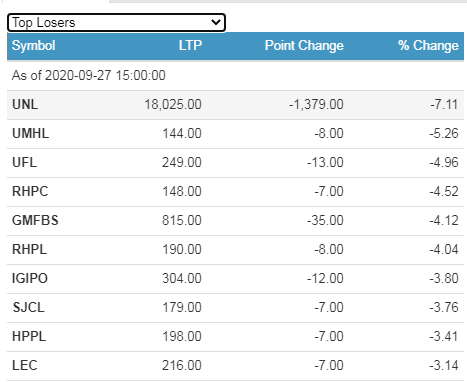Screen dimensions: 467x383
Task: Click the LTP column header
Action: [190, 45]
